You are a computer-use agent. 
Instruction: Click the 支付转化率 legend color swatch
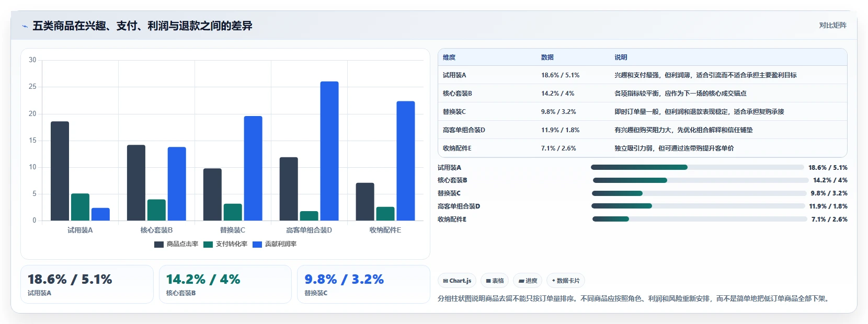(208, 245)
